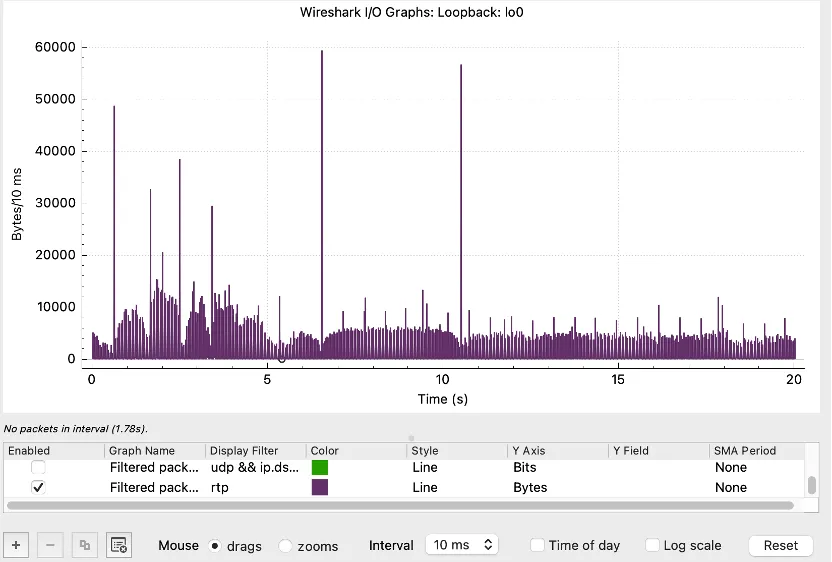
Task: Clear all graphs icon button
Action: pyautogui.click(x=118, y=545)
